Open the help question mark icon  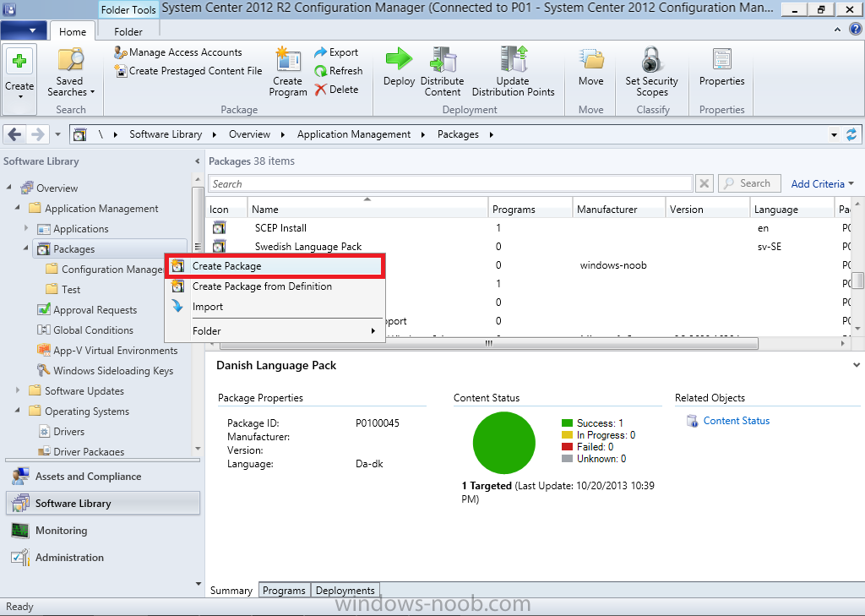855,29
